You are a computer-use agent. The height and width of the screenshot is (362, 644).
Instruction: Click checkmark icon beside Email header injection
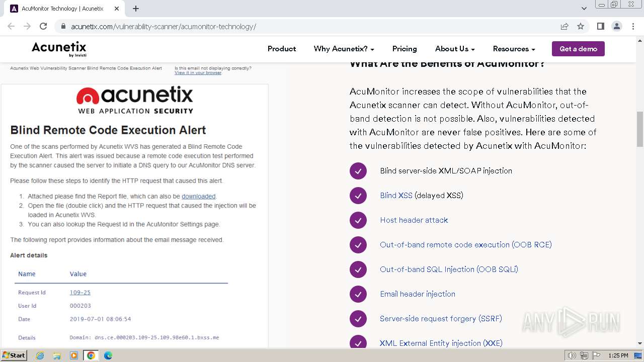point(358,294)
